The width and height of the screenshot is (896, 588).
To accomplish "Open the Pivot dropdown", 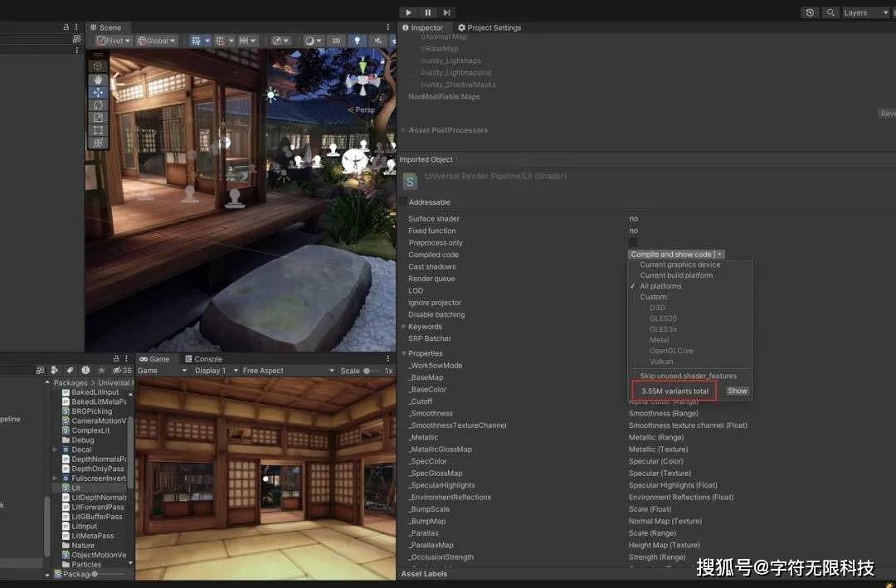I will [x=112, y=40].
